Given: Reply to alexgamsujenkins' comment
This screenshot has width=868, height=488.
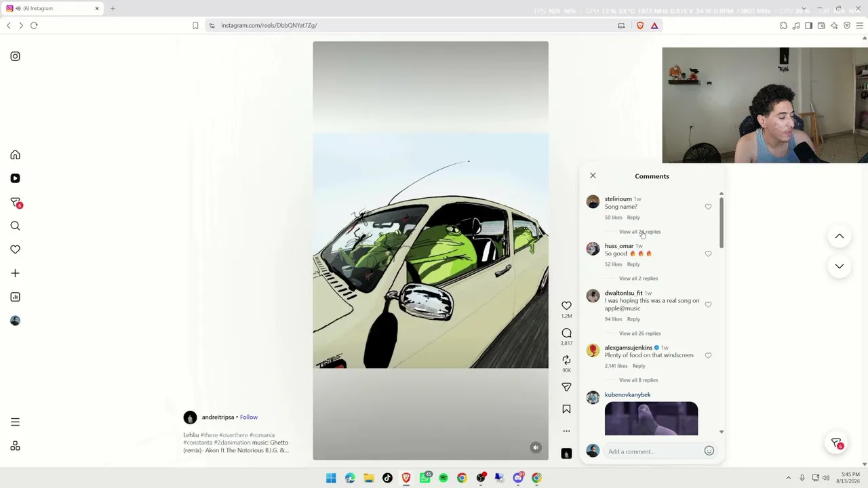Looking at the screenshot, I should [639, 366].
